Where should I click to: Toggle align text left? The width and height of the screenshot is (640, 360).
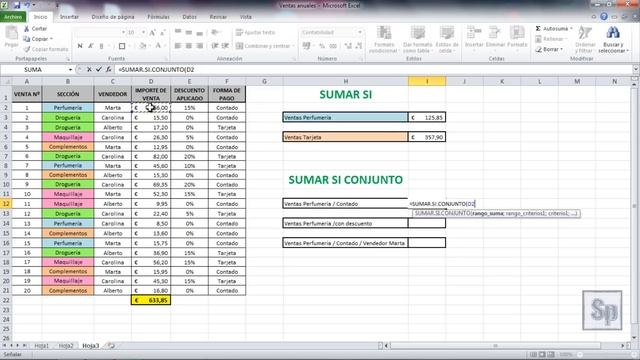click(x=178, y=46)
